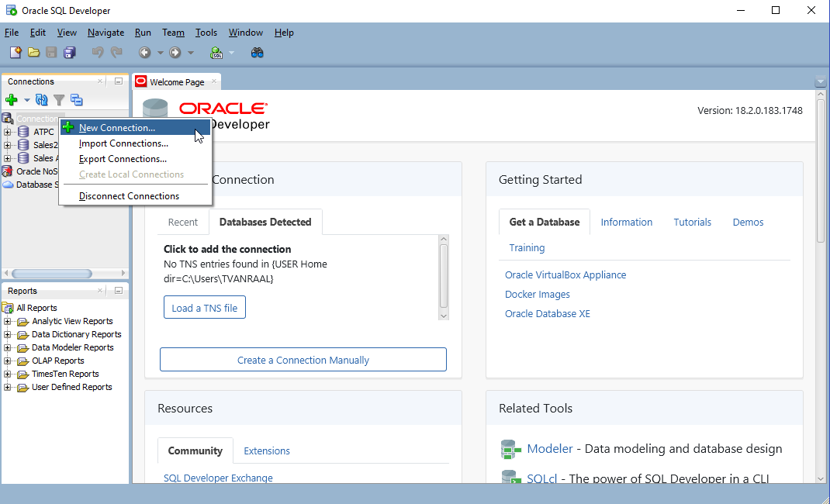Switch to the Information tab
Screen dimensions: 830x504
click(x=626, y=222)
